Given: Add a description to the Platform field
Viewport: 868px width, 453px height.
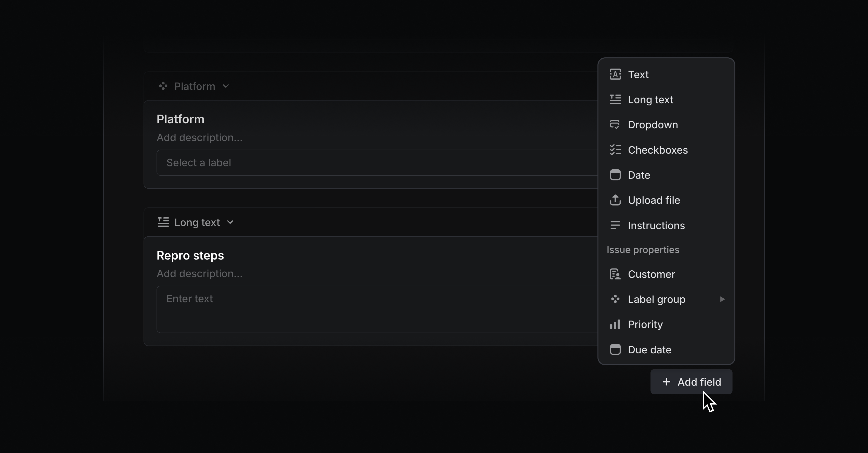Looking at the screenshot, I should tap(199, 137).
